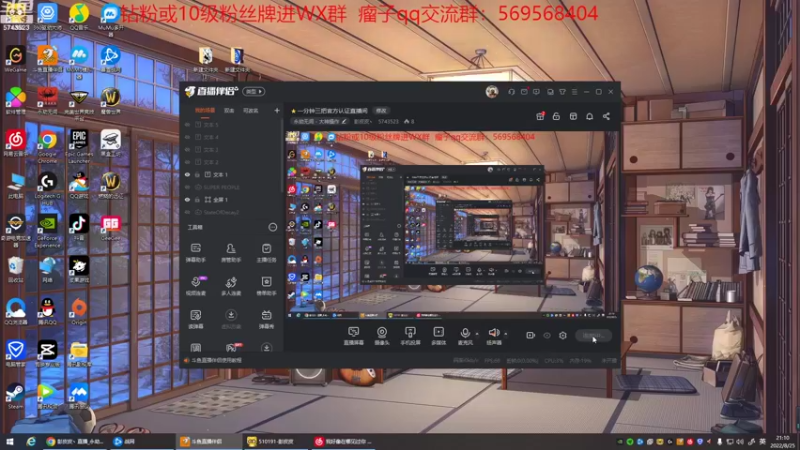Select the 文本 1 source row
The width and height of the screenshot is (800, 450).
[232, 174]
